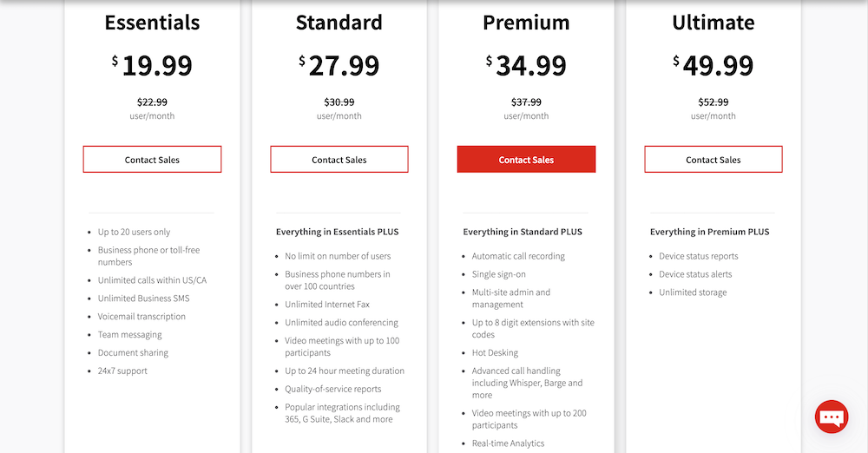Click 'Unlimited Internet Fax' feature item
This screenshot has width=868, height=453.
327,305
